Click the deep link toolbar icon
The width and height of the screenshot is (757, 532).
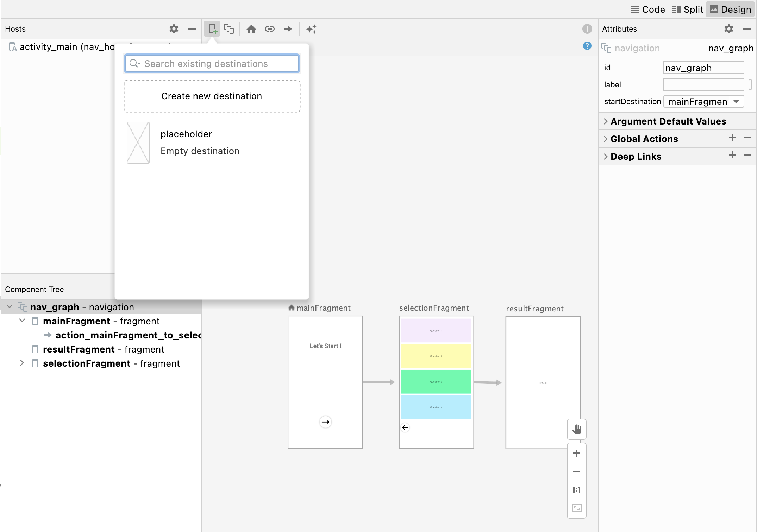[270, 29]
